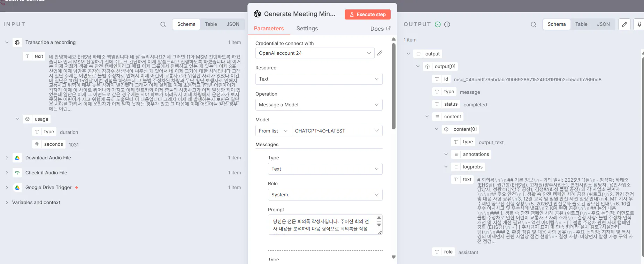Click the output[0] object cube icon
Screen dimensions: 644x264
(427, 67)
